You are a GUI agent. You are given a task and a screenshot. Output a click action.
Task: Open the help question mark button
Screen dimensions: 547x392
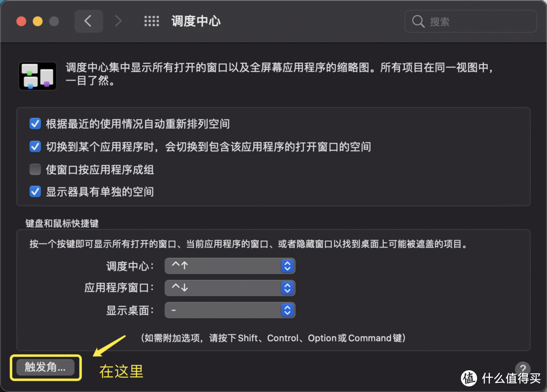pos(522,369)
